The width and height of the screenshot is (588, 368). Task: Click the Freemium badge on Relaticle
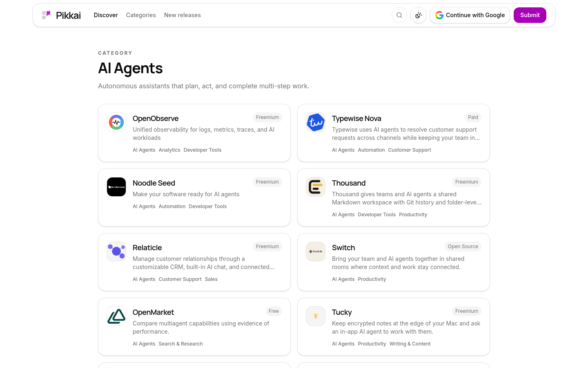(267, 247)
